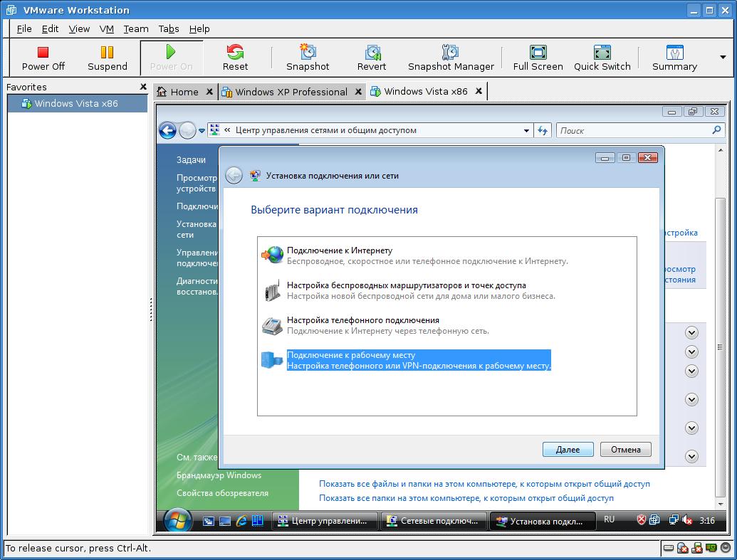Click the Поиск search field

[634, 131]
